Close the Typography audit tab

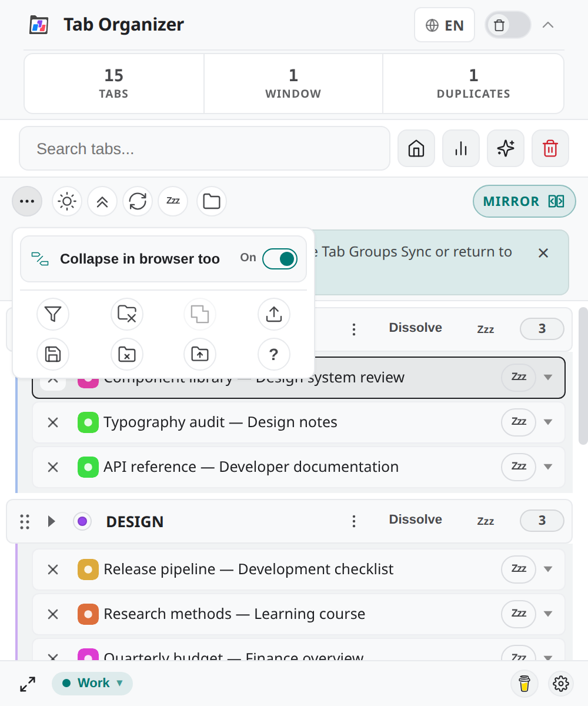[x=53, y=422]
